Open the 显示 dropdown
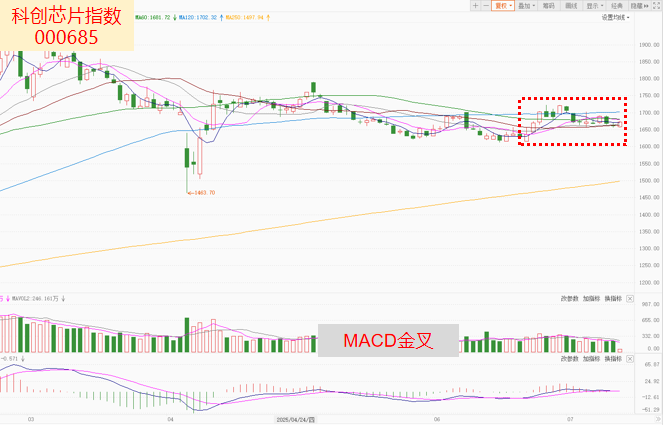 (x=594, y=6)
